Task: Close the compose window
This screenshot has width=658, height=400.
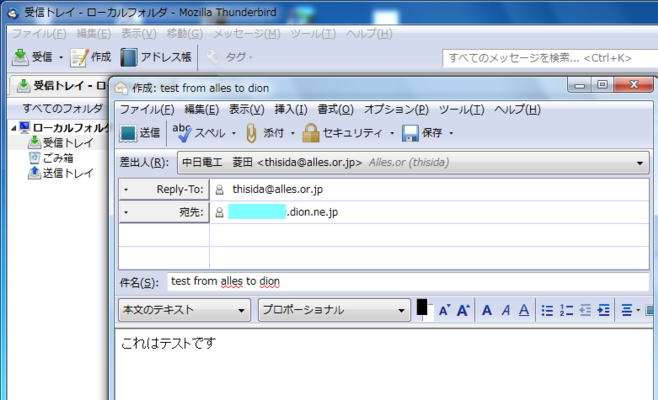Action: click(633, 85)
